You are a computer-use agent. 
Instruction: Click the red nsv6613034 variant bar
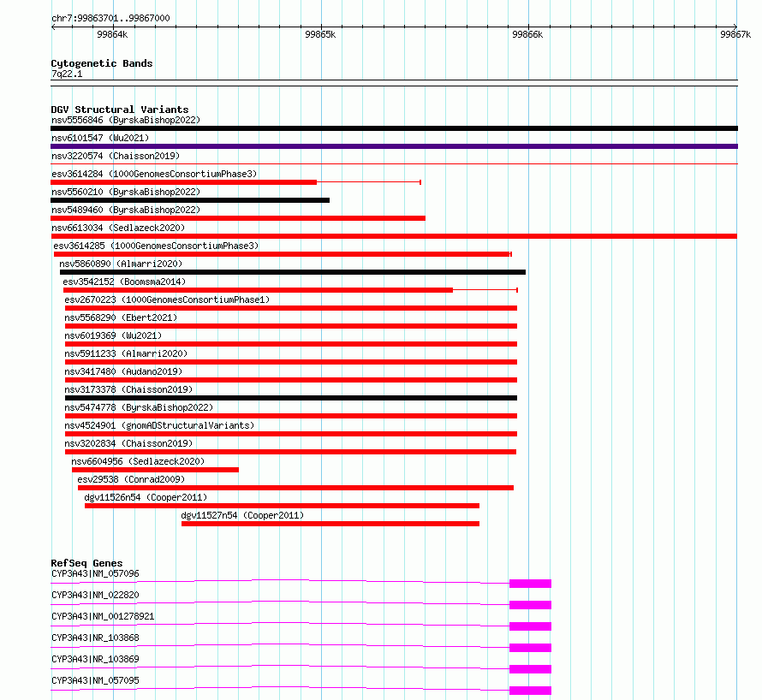[x=394, y=236]
